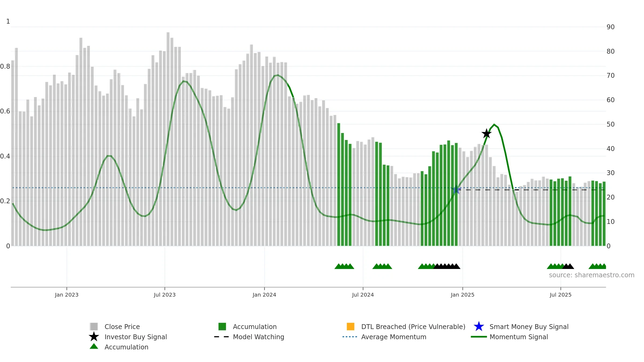Click the black triangle cluster near Jan 2025

[x=447, y=266]
